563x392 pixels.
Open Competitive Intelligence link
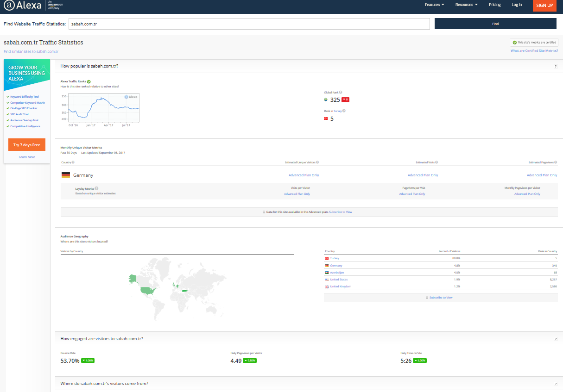25,126
